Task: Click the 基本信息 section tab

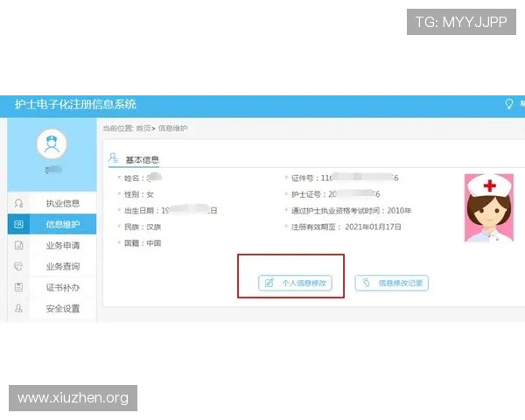Action: click(142, 160)
